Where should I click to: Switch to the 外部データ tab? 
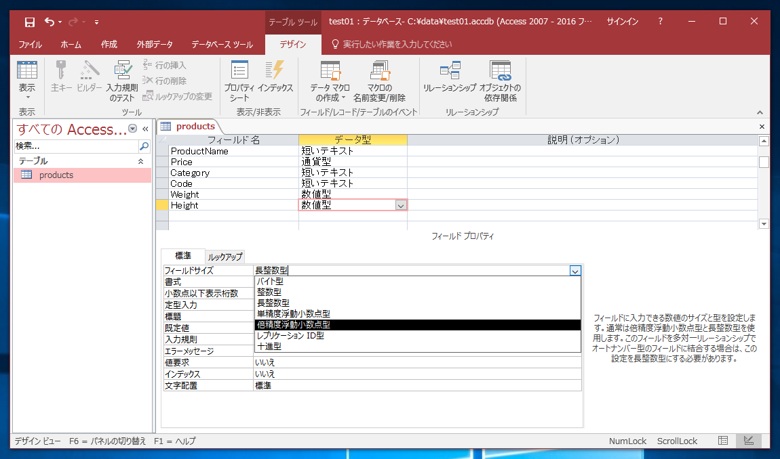click(x=155, y=44)
